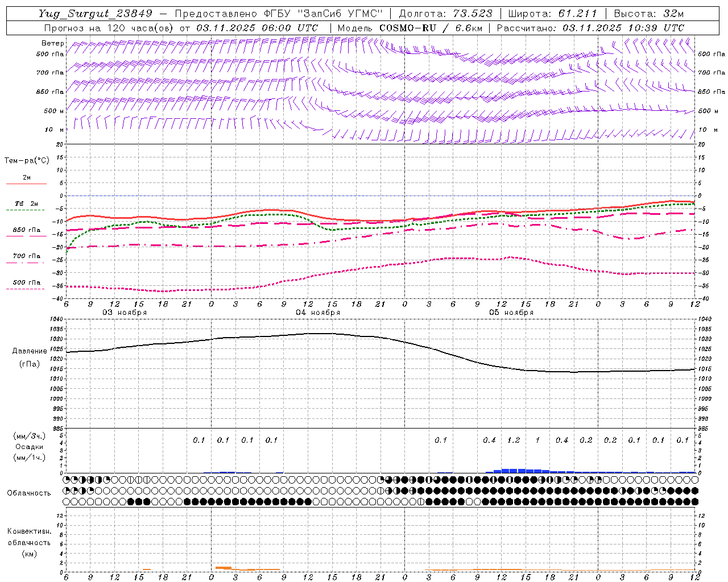Select the Прогноз на 120 часа(ов) text
The width and height of the screenshot is (728, 582).
(109, 28)
